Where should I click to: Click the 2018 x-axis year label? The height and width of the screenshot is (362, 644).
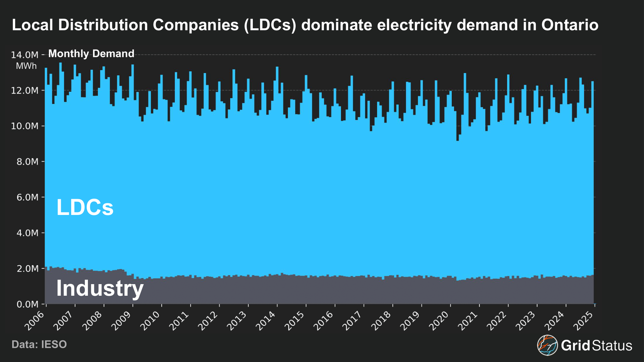pos(381,321)
